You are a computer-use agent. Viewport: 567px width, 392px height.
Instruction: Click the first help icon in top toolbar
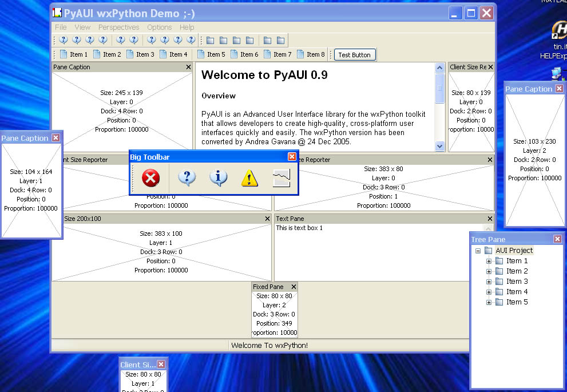click(64, 40)
